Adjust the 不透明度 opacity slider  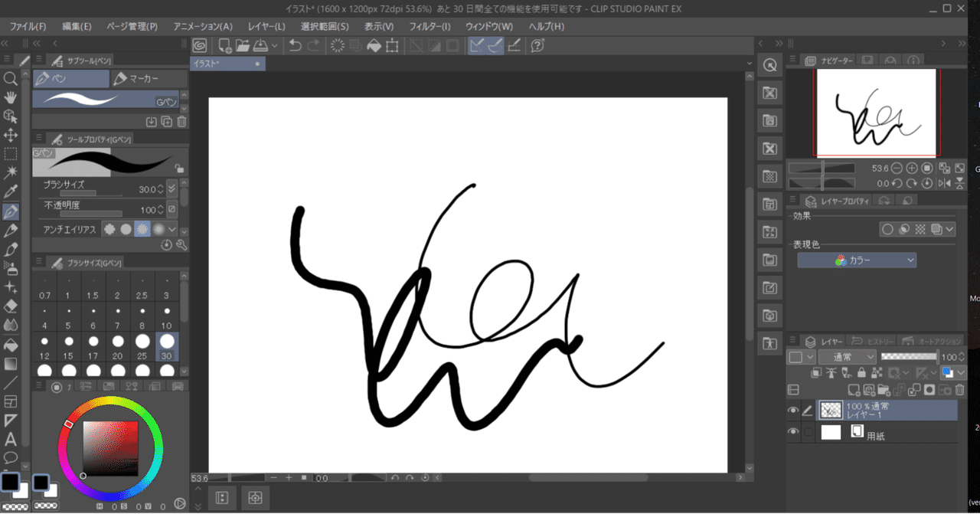pos(91,213)
